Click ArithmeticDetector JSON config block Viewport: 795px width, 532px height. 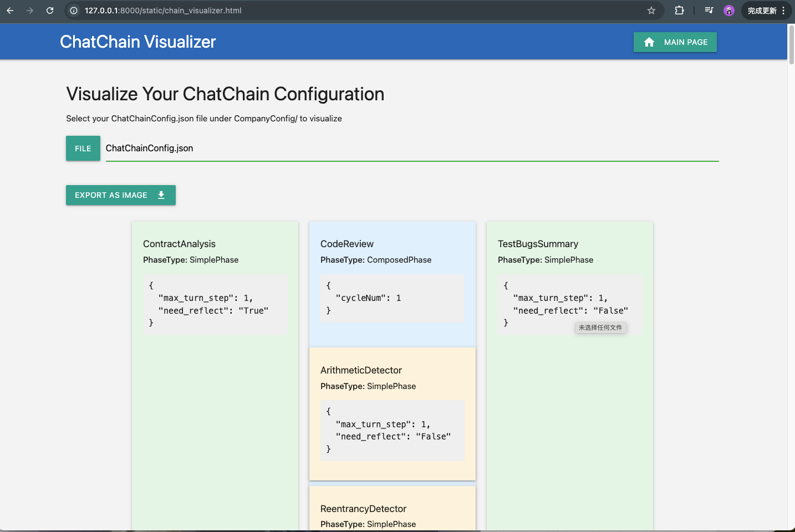(393, 431)
